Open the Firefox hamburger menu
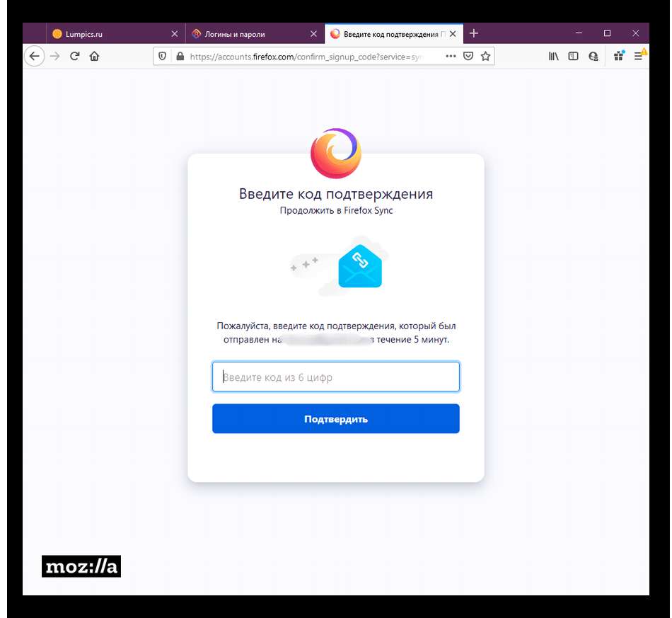This screenshot has width=672, height=618. [639, 56]
